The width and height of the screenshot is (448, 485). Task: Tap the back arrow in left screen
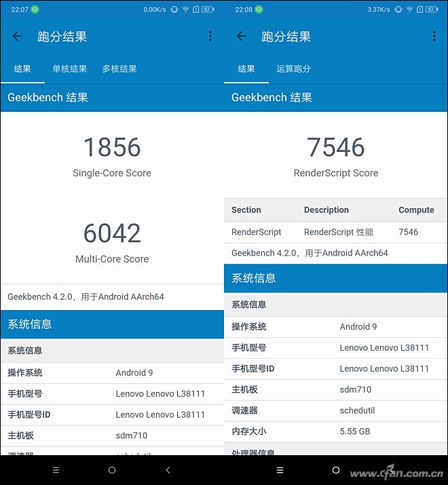point(18,36)
